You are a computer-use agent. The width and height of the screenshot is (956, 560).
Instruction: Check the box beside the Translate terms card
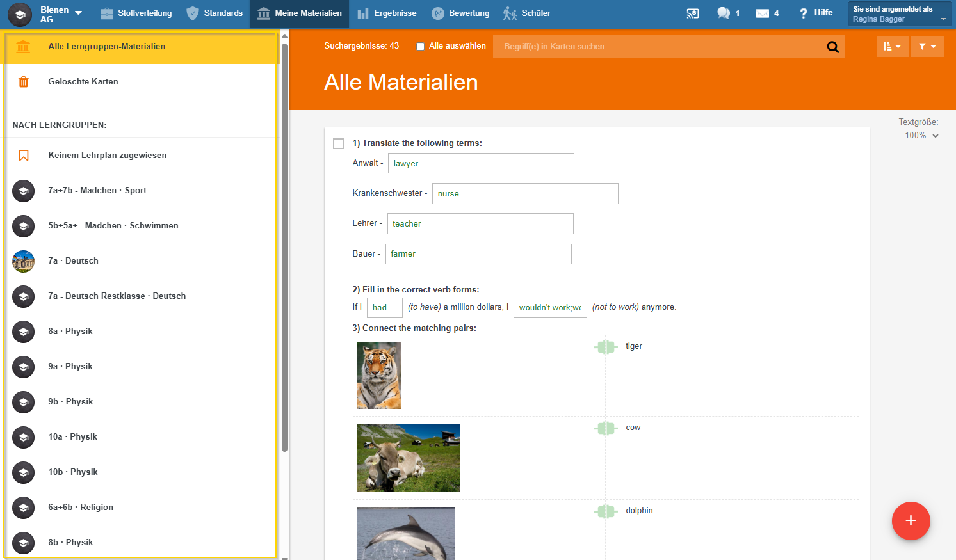pyautogui.click(x=339, y=143)
